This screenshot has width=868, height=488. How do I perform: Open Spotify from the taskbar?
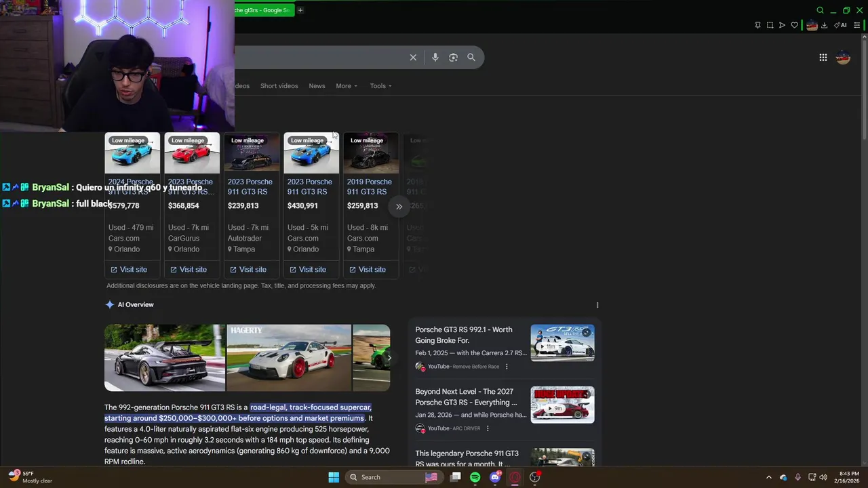click(x=475, y=477)
